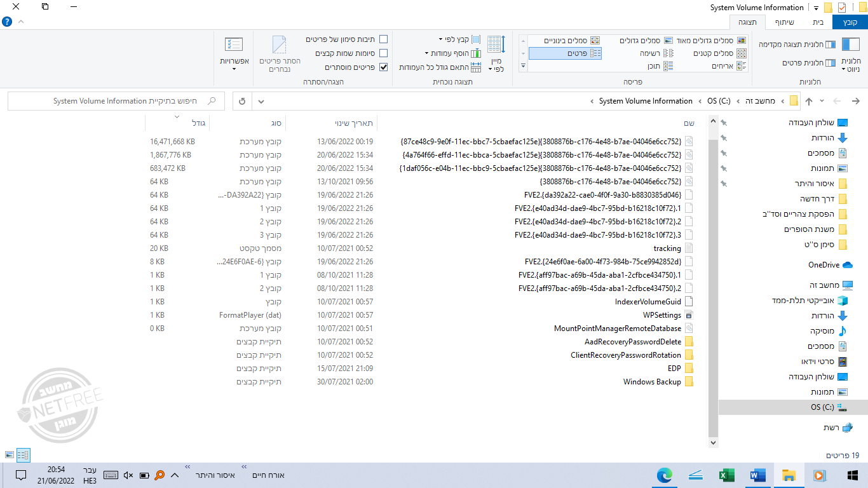
Task: Uncheck the hidden items (פריטים מוסתרים) checkbox
Action: [x=383, y=67]
